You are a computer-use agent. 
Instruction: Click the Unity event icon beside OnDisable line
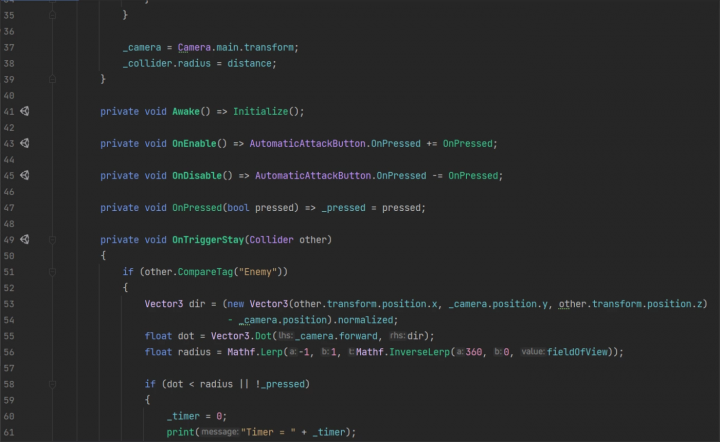click(x=25, y=175)
